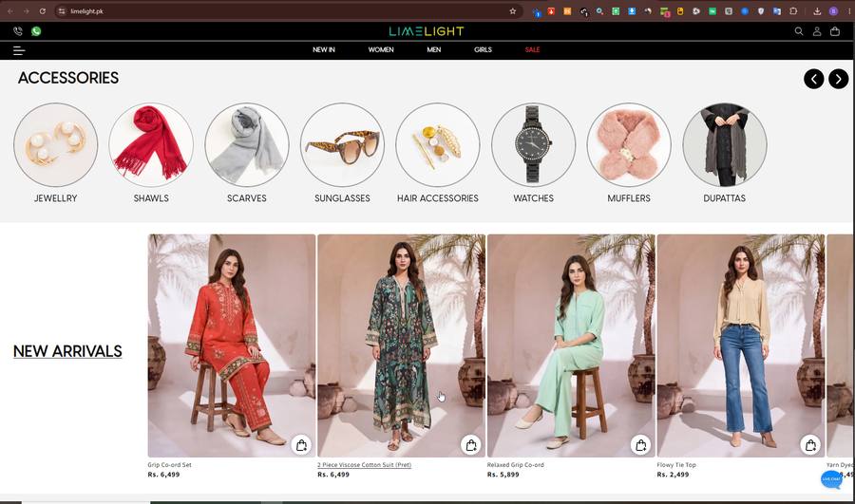Reload the page in the browser

coord(42,10)
